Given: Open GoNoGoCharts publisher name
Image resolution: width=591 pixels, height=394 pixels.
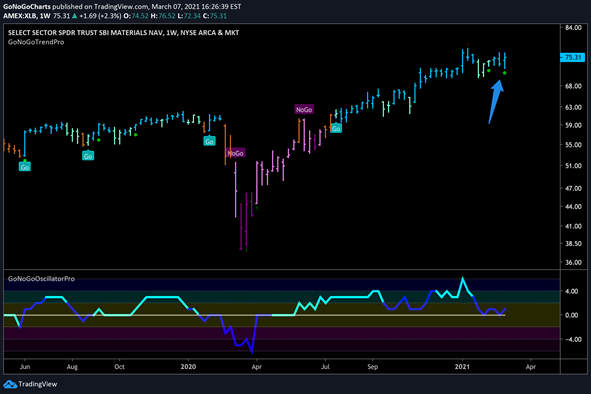Looking at the screenshot, I should click(x=26, y=6).
